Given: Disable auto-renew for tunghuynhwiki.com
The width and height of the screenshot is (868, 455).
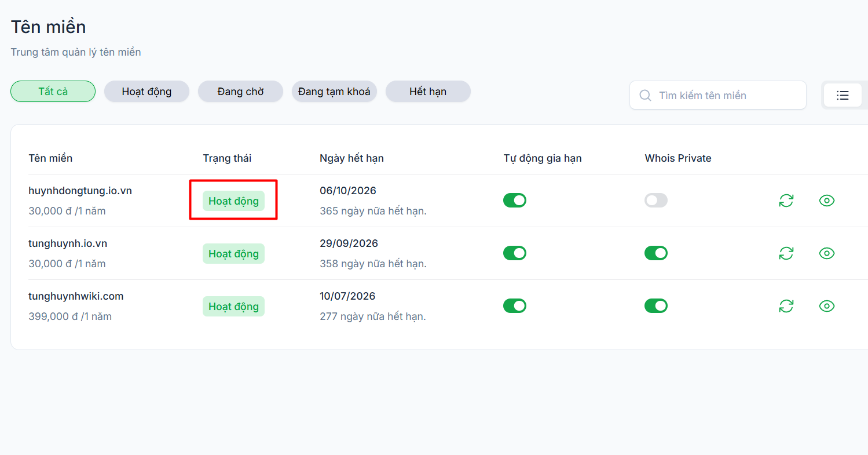Looking at the screenshot, I should (x=515, y=306).
